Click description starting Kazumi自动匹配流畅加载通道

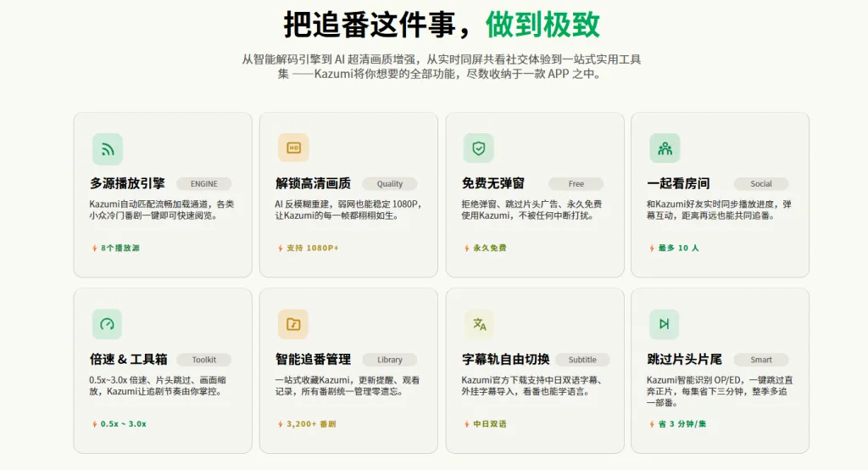pyautogui.click(x=162, y=210)
